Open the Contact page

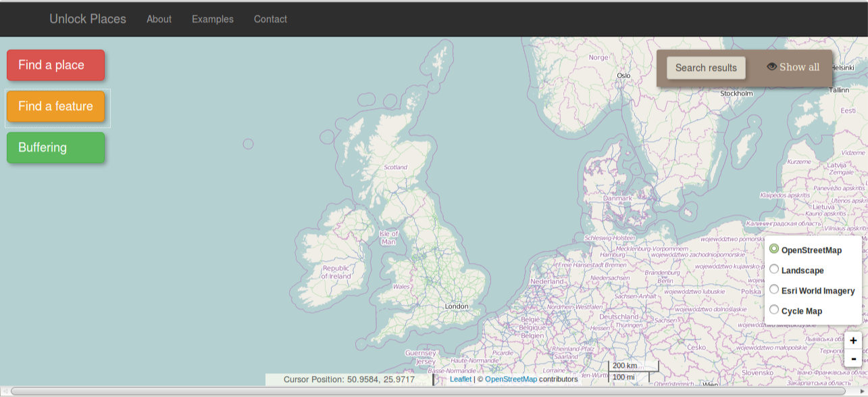click(x=270, y=19)
